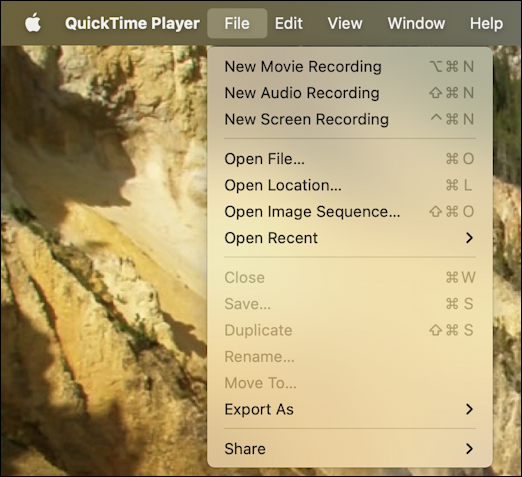The image size is (522, 477).
Task: Choose New Movie Recording
Action: 350,66
